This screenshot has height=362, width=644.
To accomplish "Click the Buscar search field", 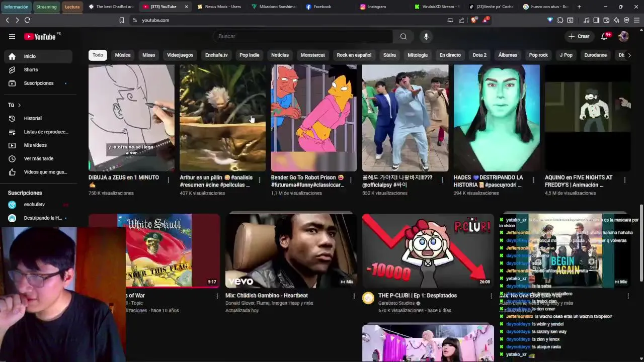I will tap(303, 36).
